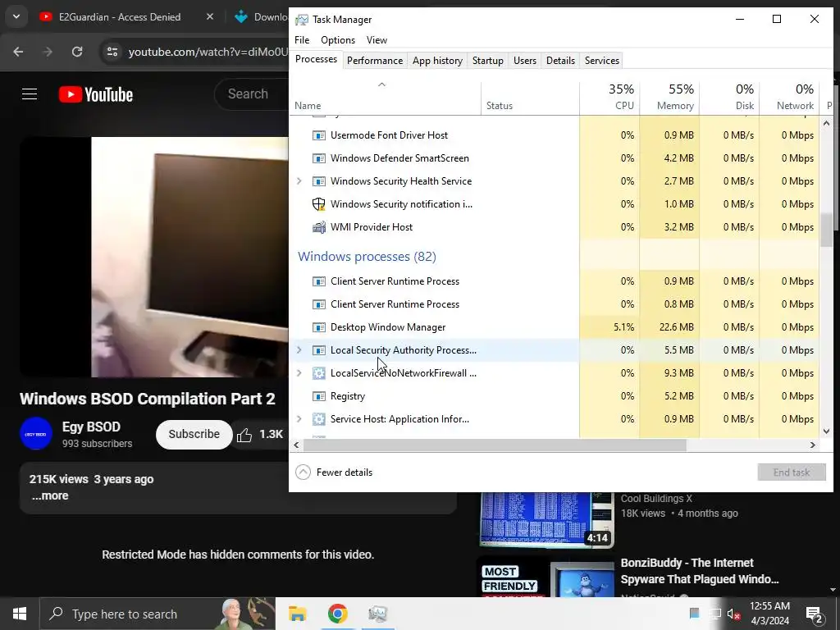This screenshot has width=840, height=630.
Task: Switch to the Users tab
Action: 524,61
